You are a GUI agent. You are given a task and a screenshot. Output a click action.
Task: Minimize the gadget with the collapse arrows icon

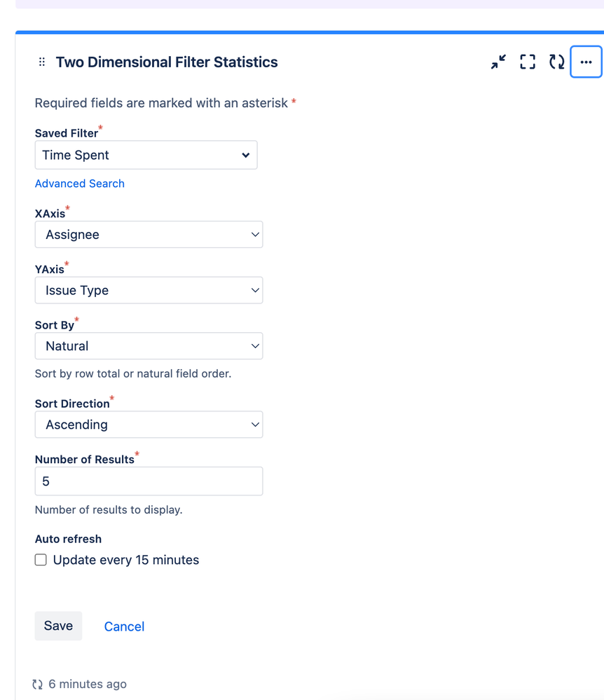point(498,62)
